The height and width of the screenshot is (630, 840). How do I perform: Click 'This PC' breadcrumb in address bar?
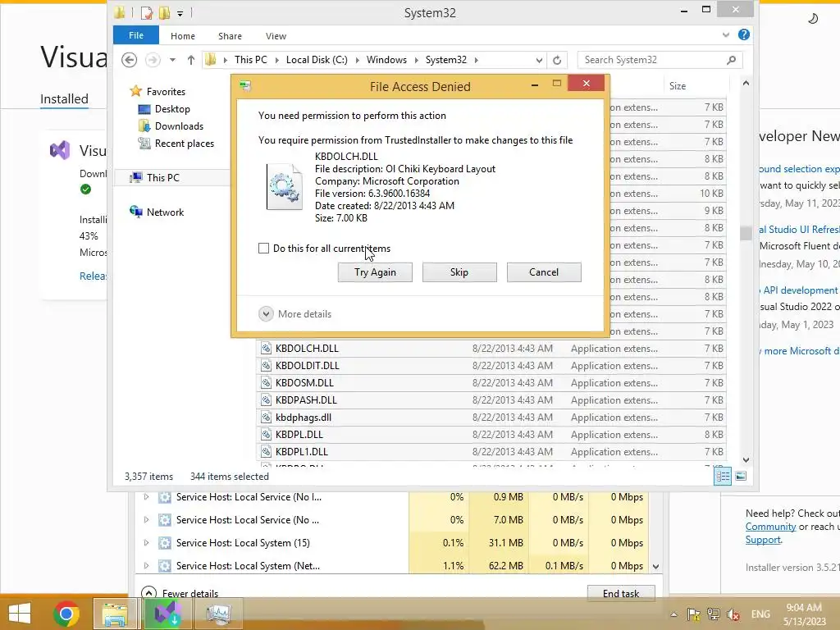coord(251,60)
